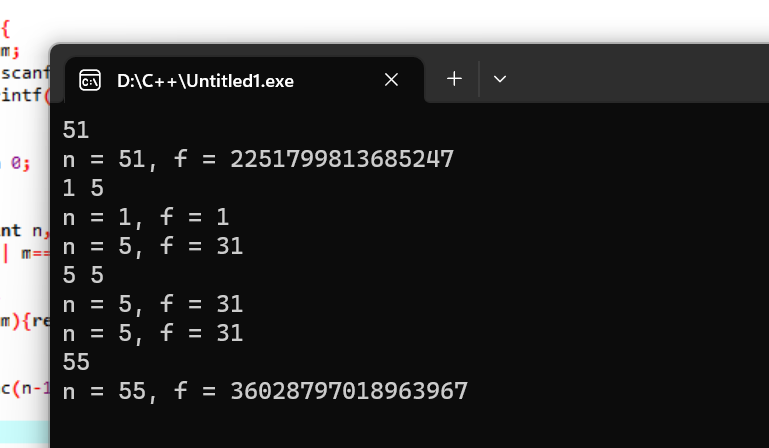
Task: Click the scanf code text in the editor
Action: pyautogui.click(x=24, y=73)
